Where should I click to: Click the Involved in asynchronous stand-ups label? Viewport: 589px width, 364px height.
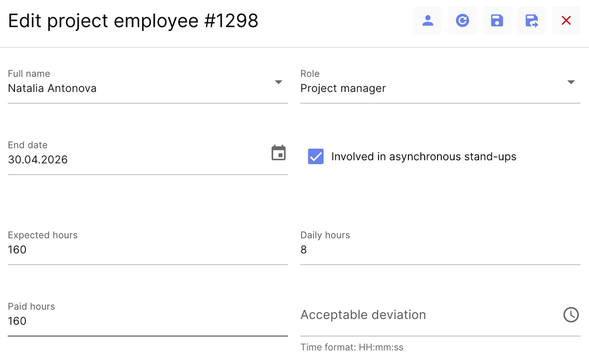click(424, 156)
